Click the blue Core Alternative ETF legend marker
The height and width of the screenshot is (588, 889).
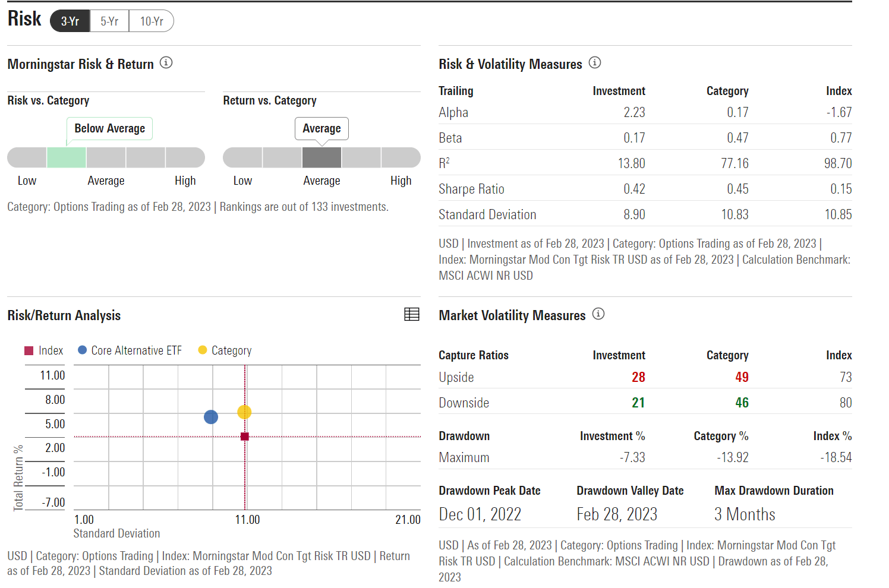tap(82, 350)
